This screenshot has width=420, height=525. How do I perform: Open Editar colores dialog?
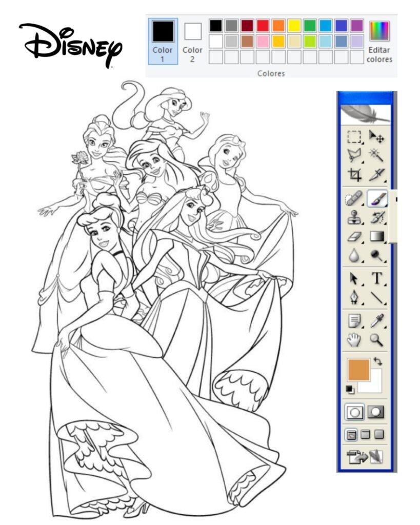point(379,42)
